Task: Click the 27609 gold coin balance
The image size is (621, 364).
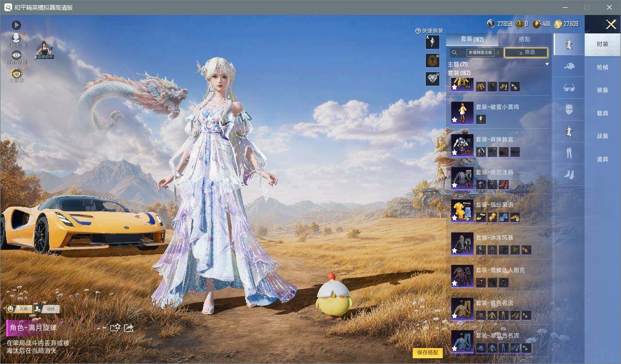Action: point(566,24)
